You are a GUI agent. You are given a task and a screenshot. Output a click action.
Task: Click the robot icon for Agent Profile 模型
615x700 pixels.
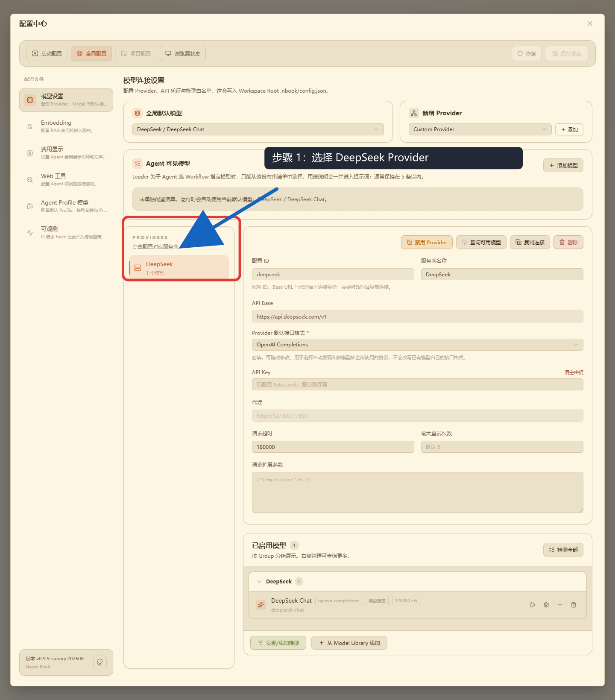(30, 206)
